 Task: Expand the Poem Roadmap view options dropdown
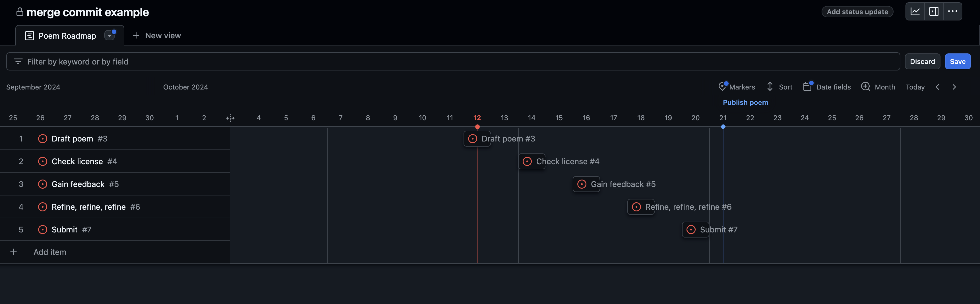[x=109, y=35]
